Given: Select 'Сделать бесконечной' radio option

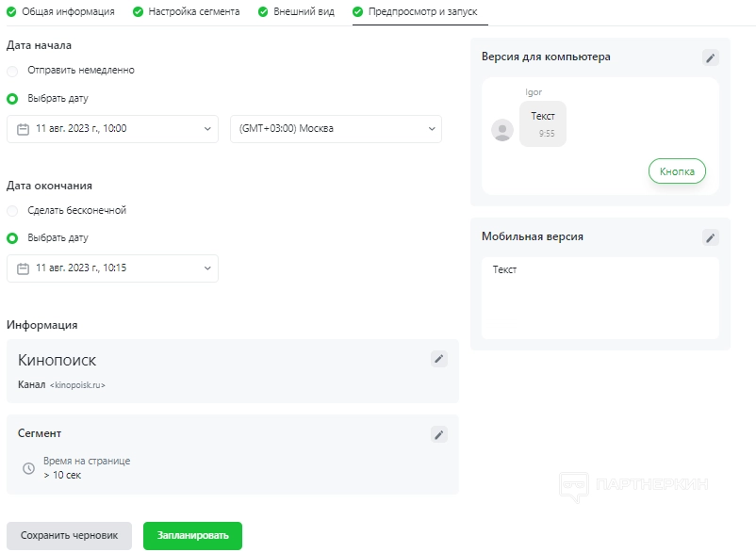Looking at the screenshot, I should 12,211.
